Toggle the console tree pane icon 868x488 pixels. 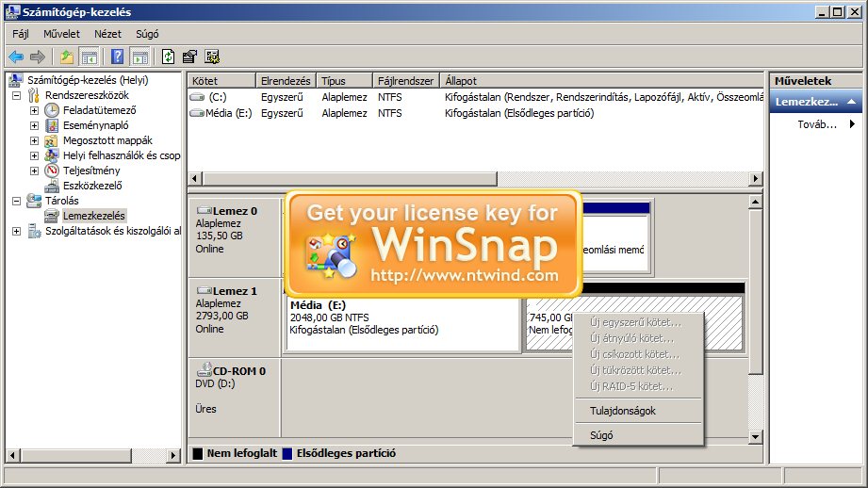click(89, 57)
